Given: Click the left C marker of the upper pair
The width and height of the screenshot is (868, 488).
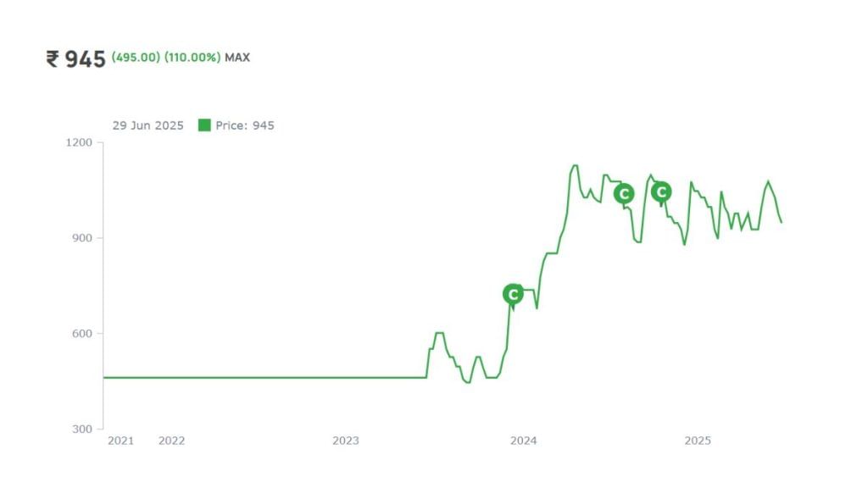Looking at the screenshot, I should pyautogui.click(x=624, y=194).
